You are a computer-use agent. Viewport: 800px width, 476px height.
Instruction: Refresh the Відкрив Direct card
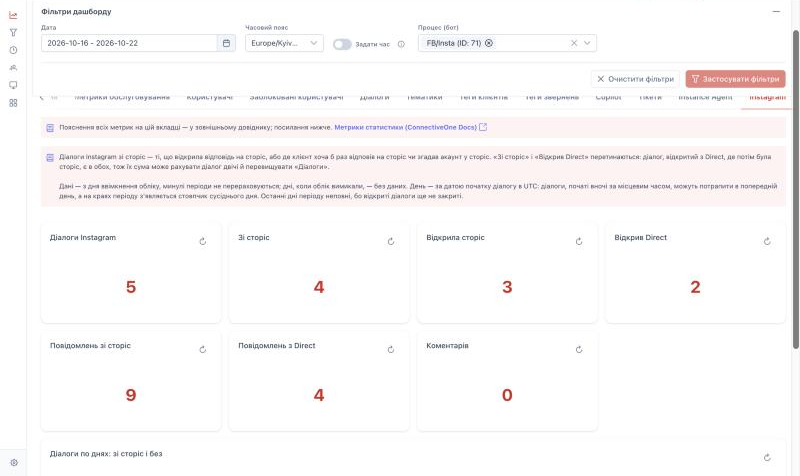[767, 241]
